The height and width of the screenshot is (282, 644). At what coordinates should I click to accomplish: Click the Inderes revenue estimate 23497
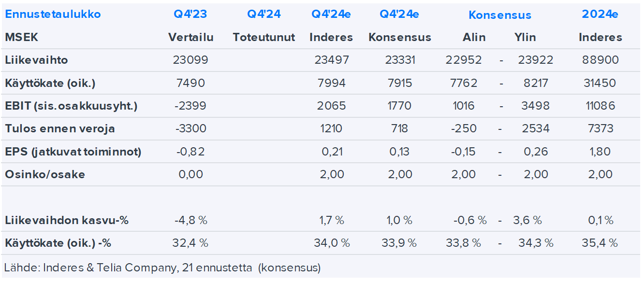[331, 60]
